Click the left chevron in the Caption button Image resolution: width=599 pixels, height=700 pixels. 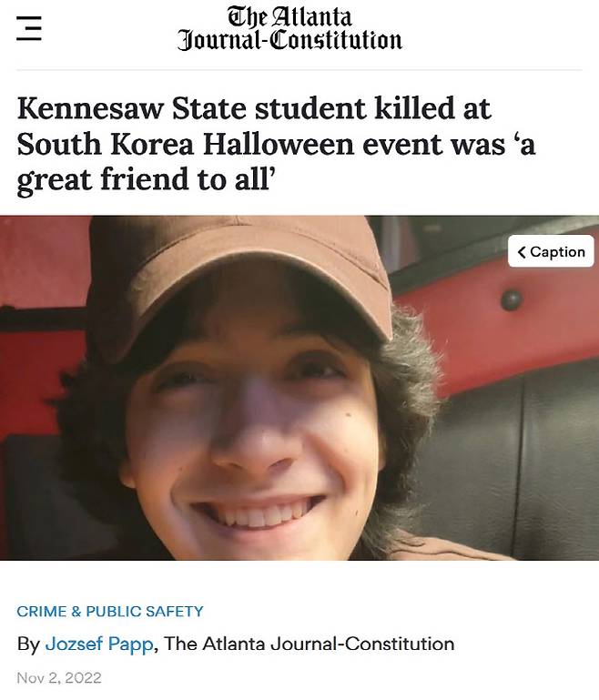(x=522, y=252)
